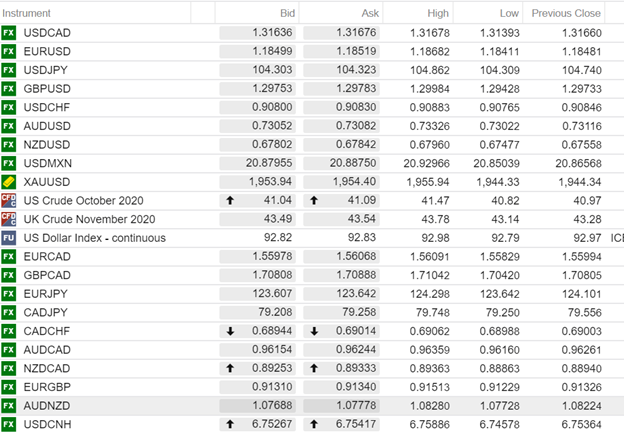Click the gold bar icon beside XAUUSD

coord(9,182)
